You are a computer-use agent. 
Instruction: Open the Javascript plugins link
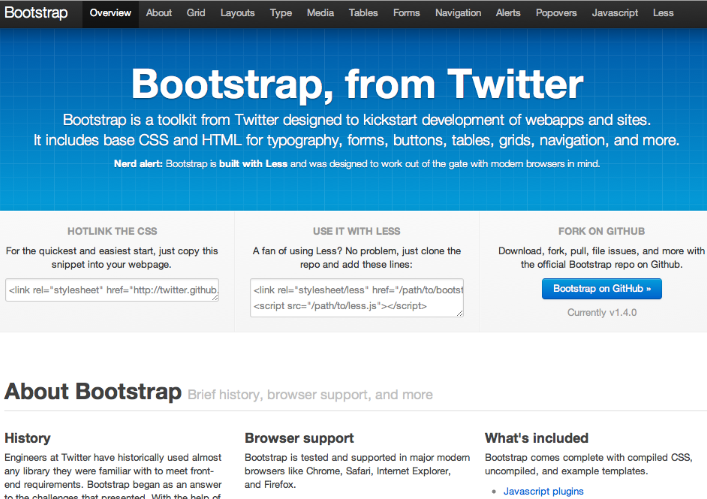543,491
